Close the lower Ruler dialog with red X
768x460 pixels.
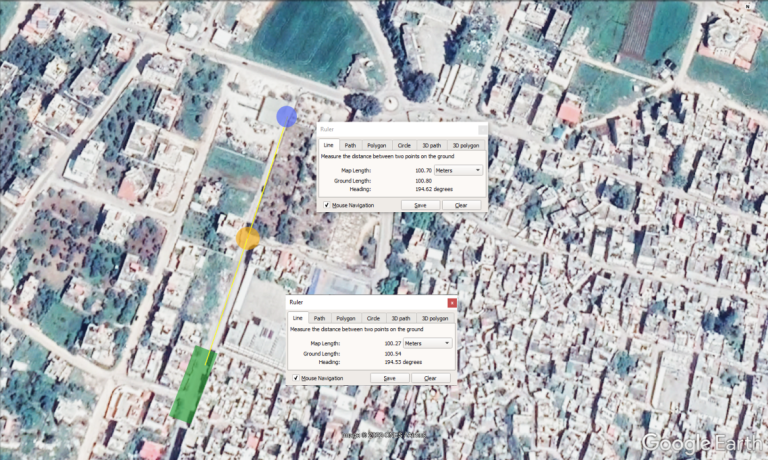[451, 302]
